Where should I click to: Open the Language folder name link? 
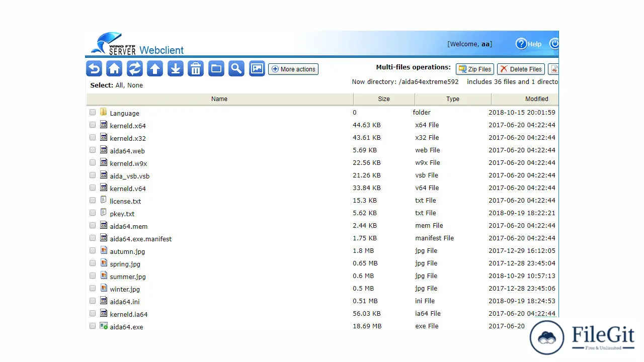click(124, 113)
